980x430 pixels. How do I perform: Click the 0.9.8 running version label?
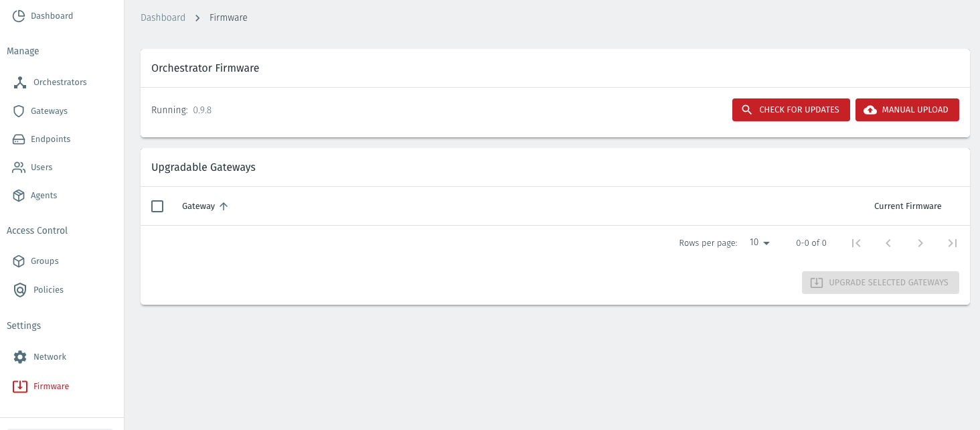pyautogui.click(x=203, y=109)
